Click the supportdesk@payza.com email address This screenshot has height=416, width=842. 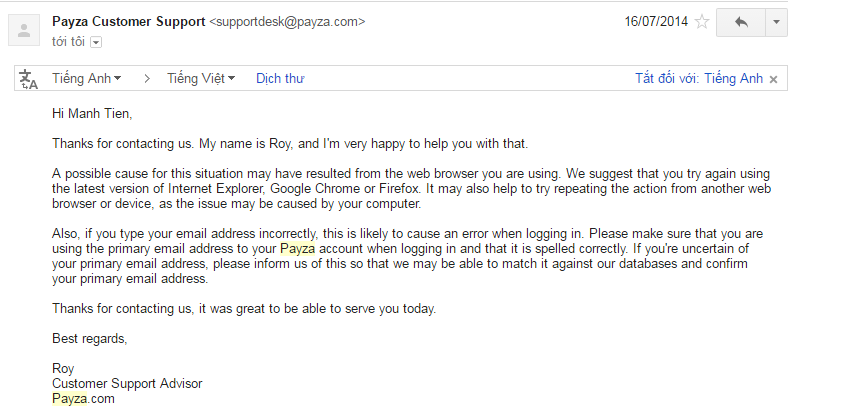click(x=287, y=21)
